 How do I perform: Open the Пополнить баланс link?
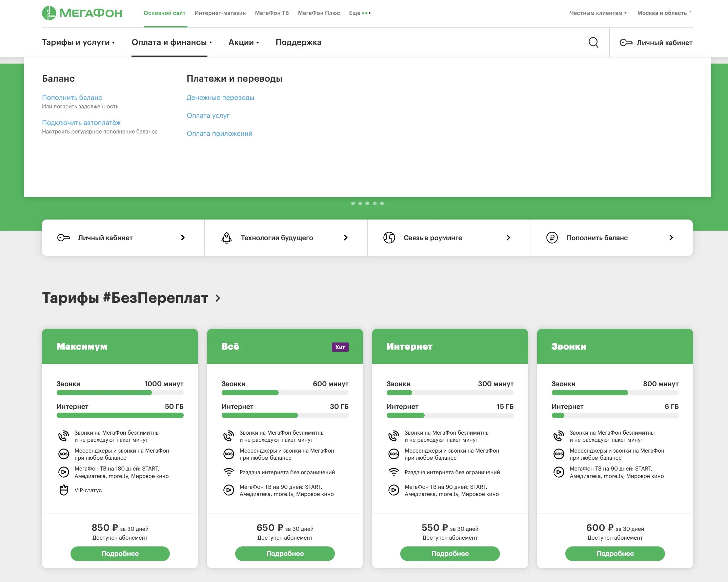click(72, 98)
